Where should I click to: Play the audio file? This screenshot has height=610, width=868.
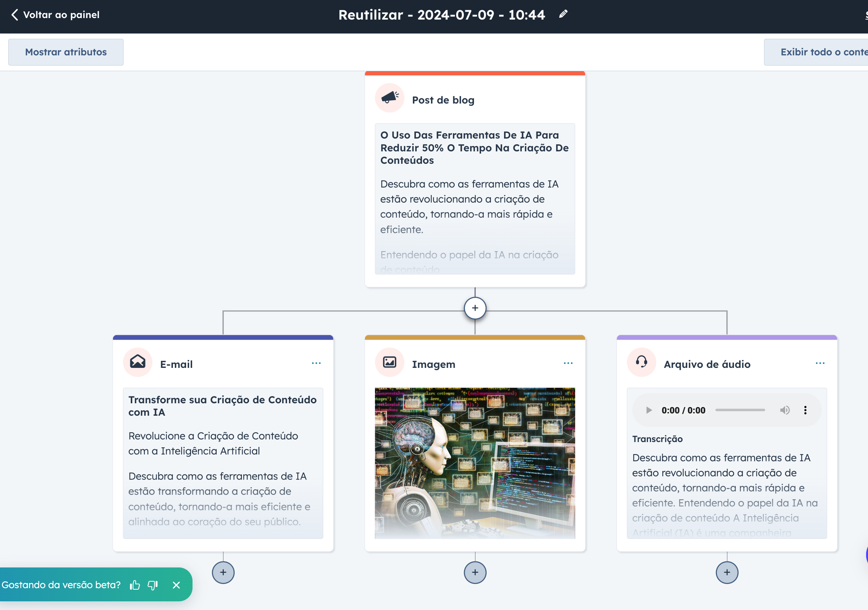pos(649,410)
